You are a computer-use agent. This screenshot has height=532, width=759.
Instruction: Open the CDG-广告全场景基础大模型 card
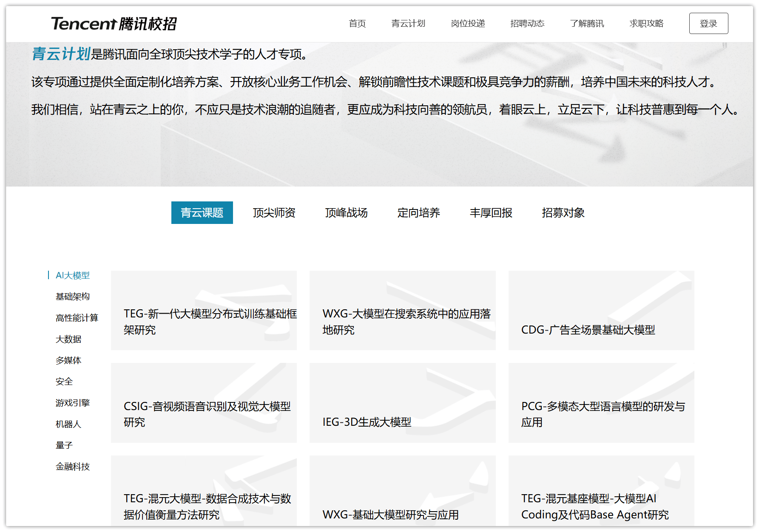click(601, 310)
